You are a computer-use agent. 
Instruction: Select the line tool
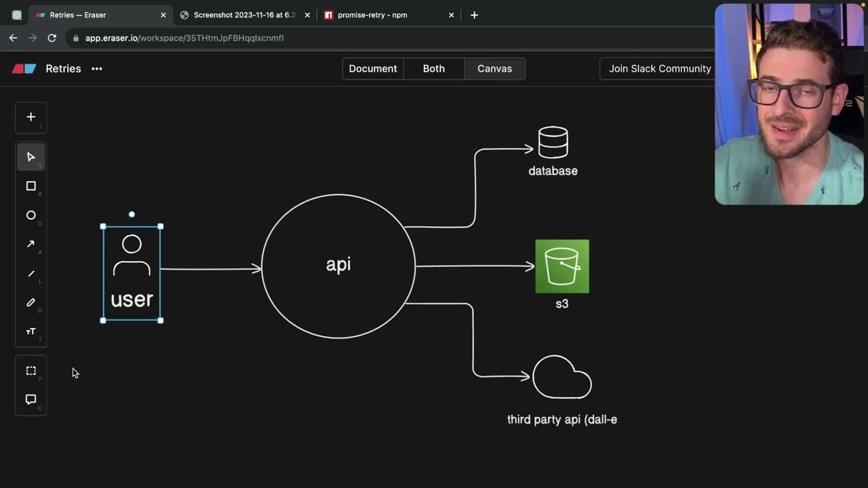click(x=31, y=274)
